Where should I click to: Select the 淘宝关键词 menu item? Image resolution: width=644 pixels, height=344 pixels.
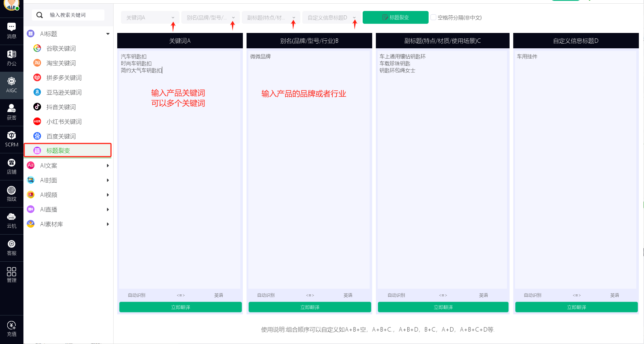[x=68, y=63]
